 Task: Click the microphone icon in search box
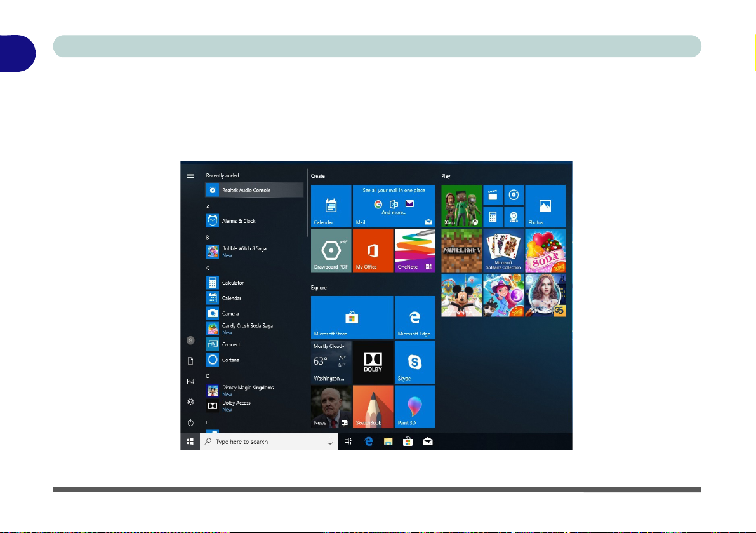pyautogui.click(x=330, y=442)
